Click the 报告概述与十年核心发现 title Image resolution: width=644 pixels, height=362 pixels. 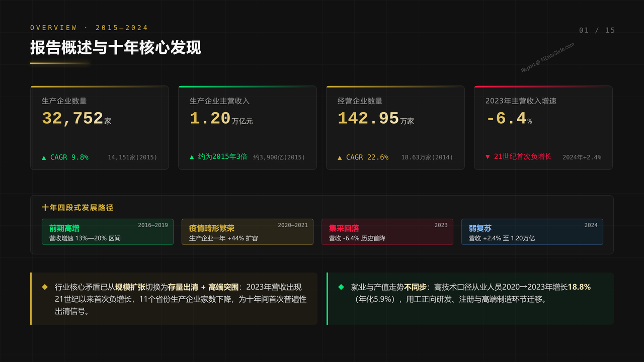pyautogui.click(x=116, y=47)
